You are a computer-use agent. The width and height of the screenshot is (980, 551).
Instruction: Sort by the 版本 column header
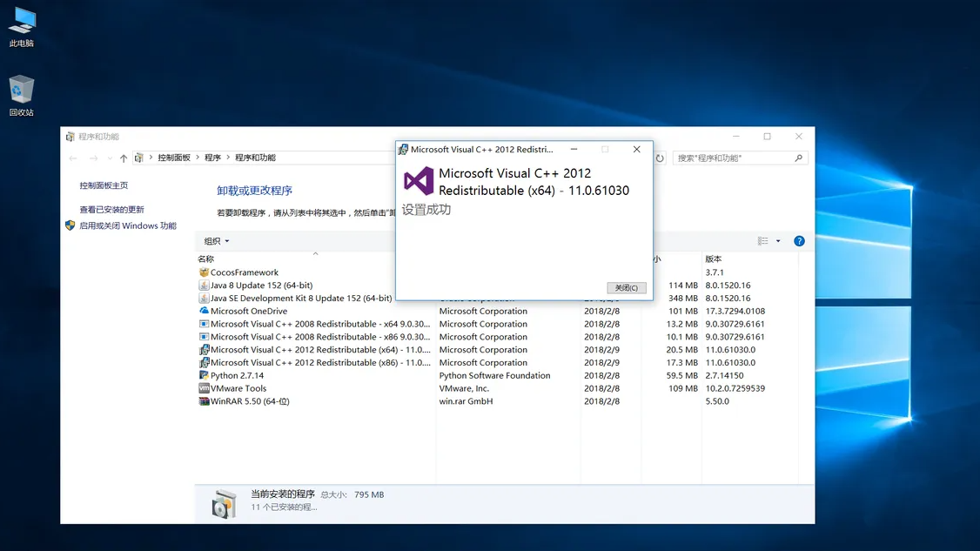point(713,259)
